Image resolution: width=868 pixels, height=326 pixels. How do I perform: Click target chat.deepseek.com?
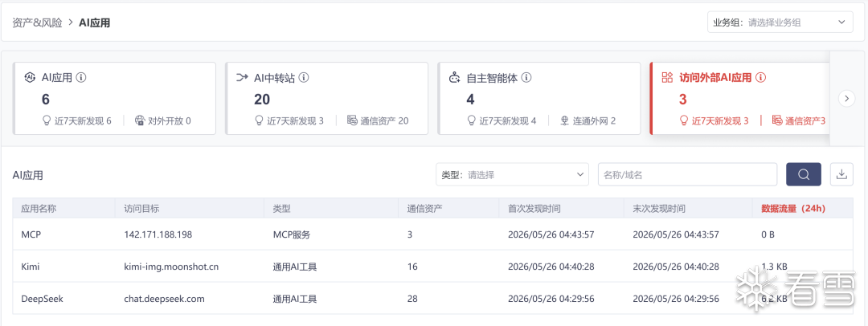(165, 299)
